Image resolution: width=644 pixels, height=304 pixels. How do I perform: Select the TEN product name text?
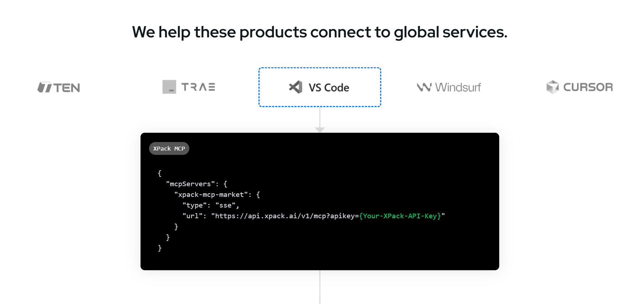pyautogui.click(x=67, y=88)
